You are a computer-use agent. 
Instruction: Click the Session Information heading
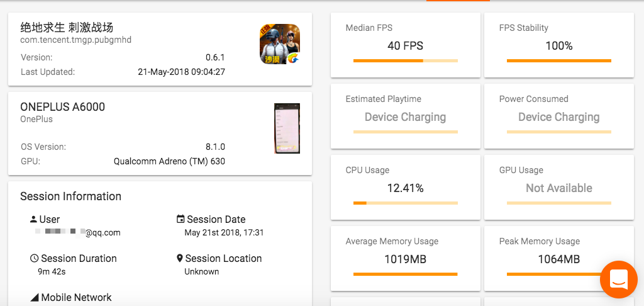pos(70,196)
